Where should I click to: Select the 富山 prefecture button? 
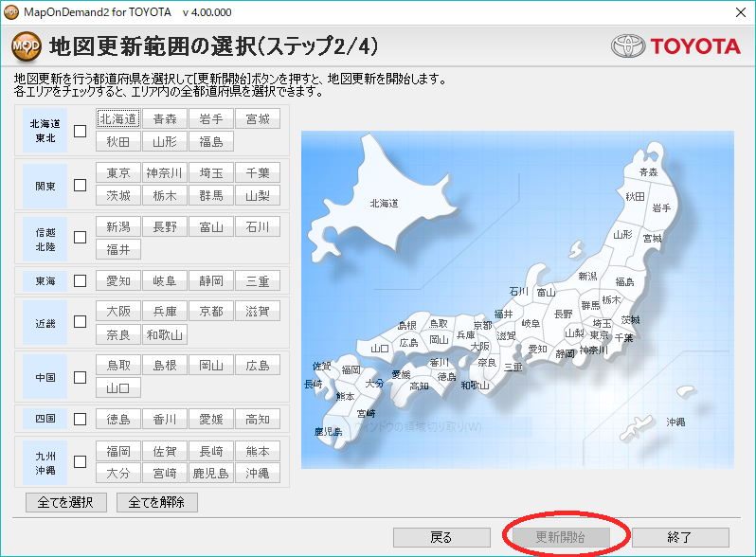tap(211, 226)
